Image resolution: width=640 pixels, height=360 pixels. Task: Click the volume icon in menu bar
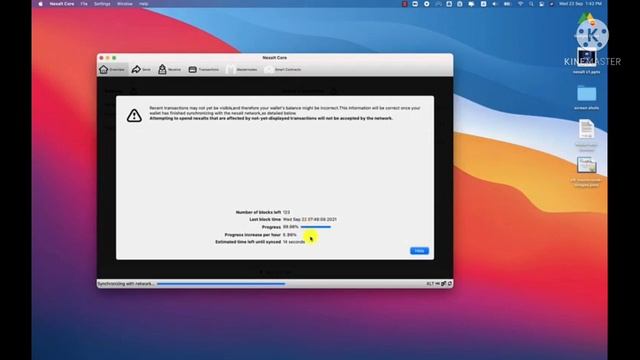click(x=495, y=4)
